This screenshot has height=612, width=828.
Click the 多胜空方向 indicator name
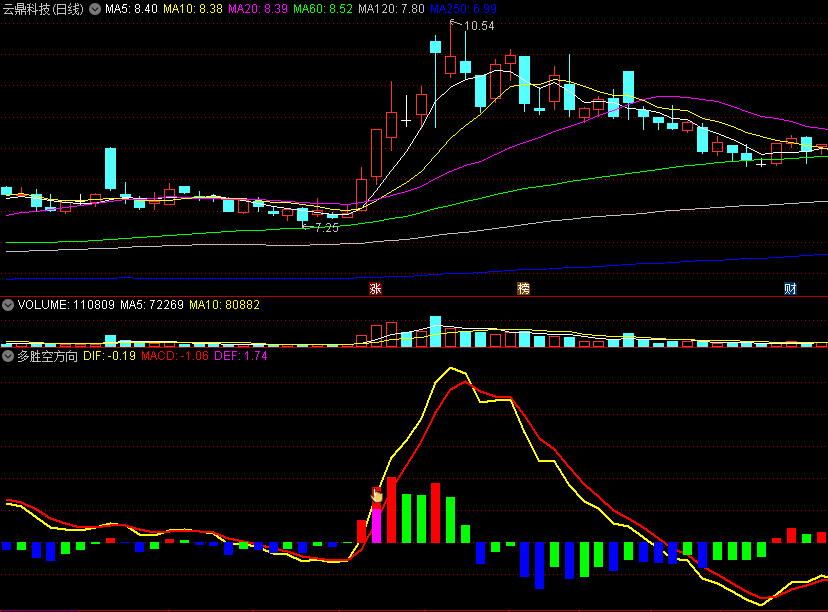(x=48, y=356)
